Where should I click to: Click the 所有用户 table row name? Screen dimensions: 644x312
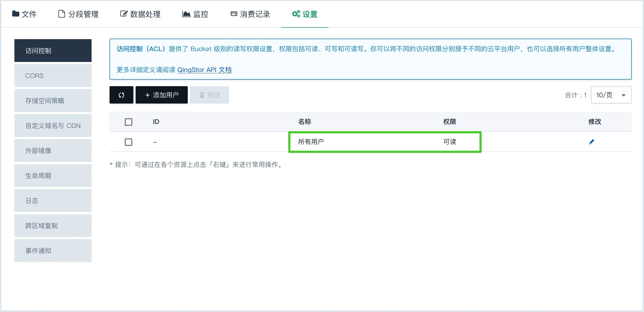tap(311, 142)
